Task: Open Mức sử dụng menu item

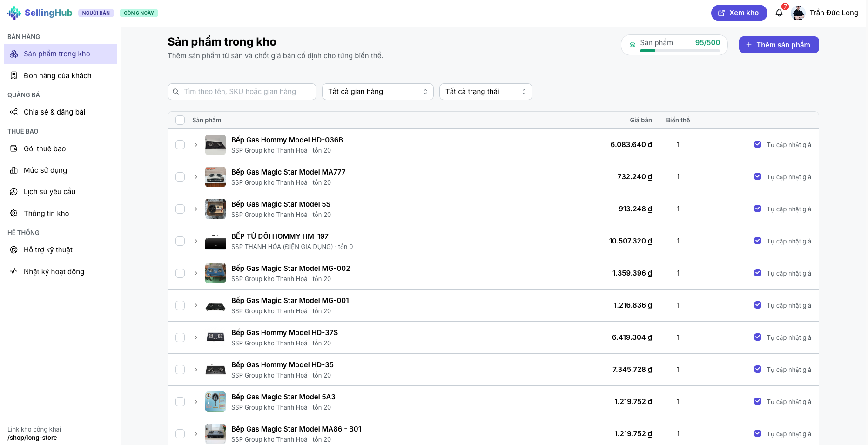Action: (x=60, y=170)
